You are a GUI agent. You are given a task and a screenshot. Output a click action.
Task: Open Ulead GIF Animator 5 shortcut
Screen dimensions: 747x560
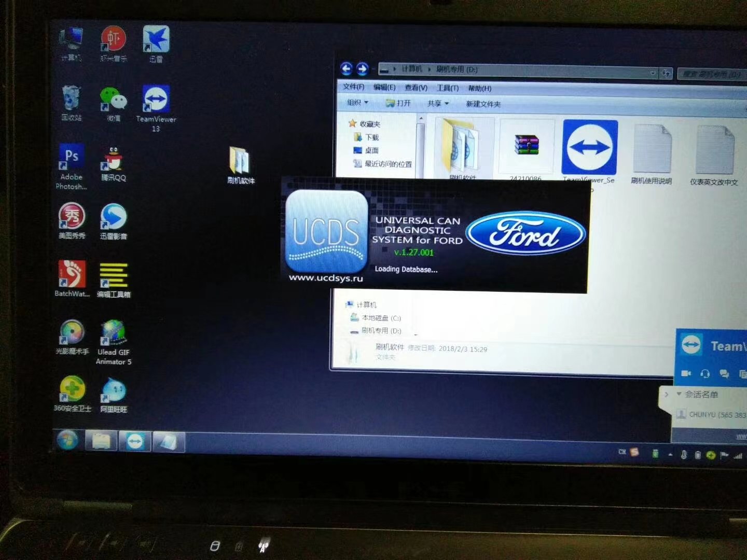click(114, 342)
